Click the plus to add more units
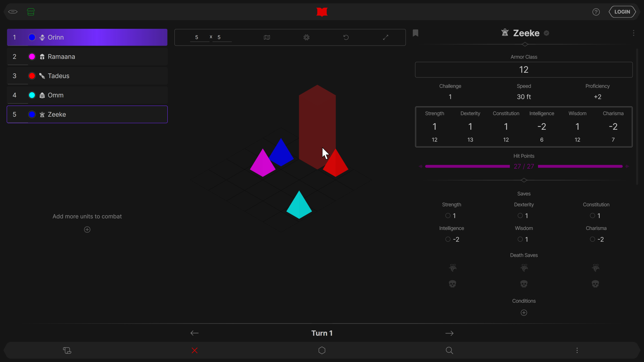644x362 pixels. pos(87,230)
